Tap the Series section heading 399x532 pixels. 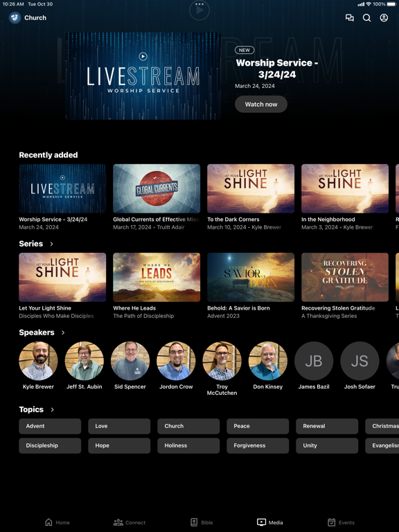click(31, 244)
